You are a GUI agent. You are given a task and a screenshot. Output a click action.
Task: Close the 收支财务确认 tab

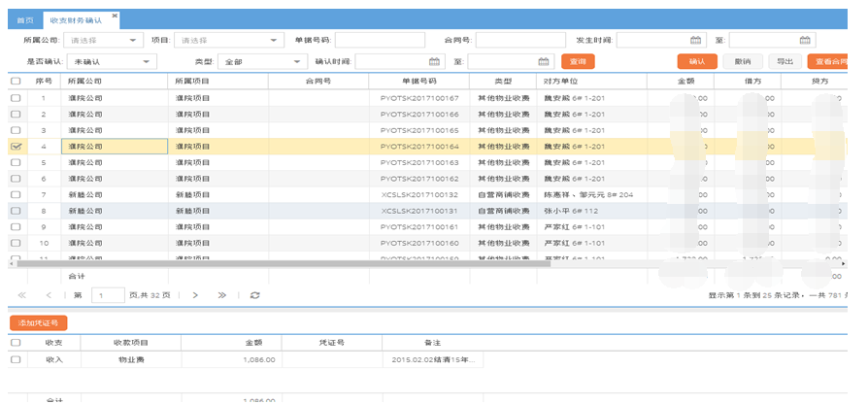coord(115,16)
